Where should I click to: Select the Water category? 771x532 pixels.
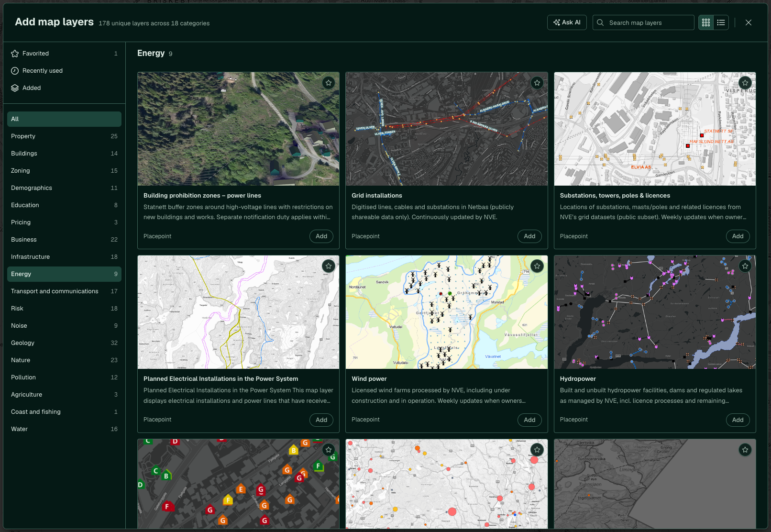[64, 429]
